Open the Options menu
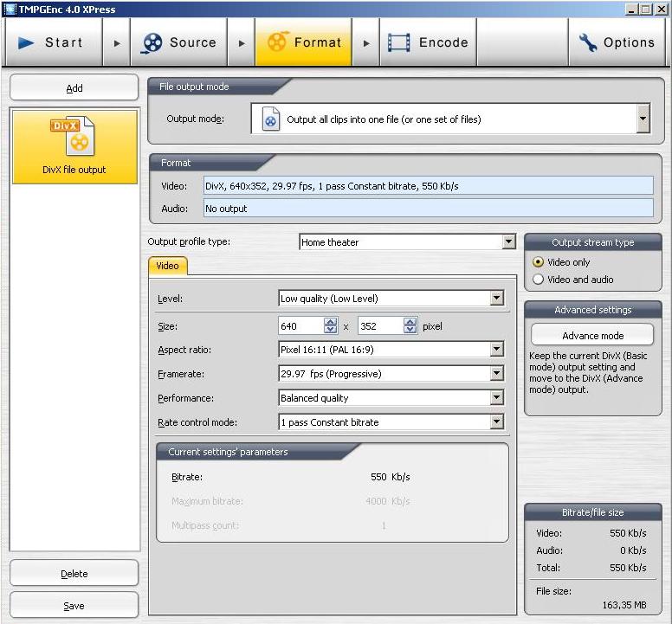Image resolution: width=672 pixels, height=624 pixels. pos(617,42)
